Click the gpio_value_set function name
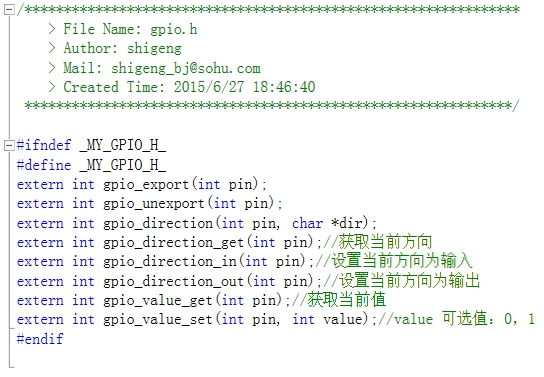 coord(158,319)
